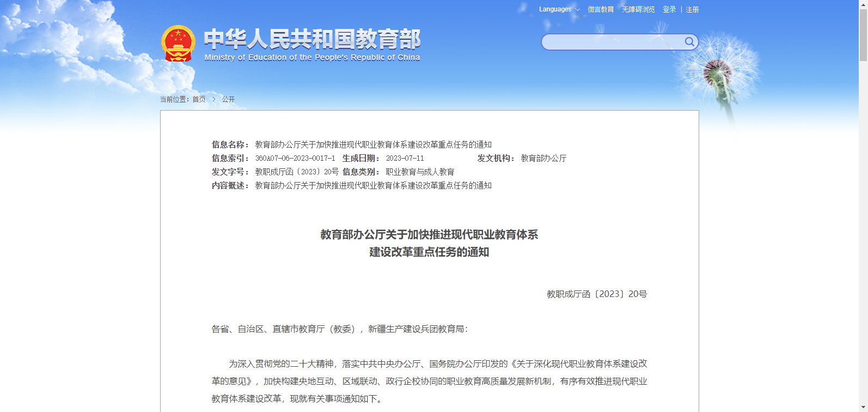Select 公开 in the breadcrumb
868x412 pixels.
click(x=228, y=99)
